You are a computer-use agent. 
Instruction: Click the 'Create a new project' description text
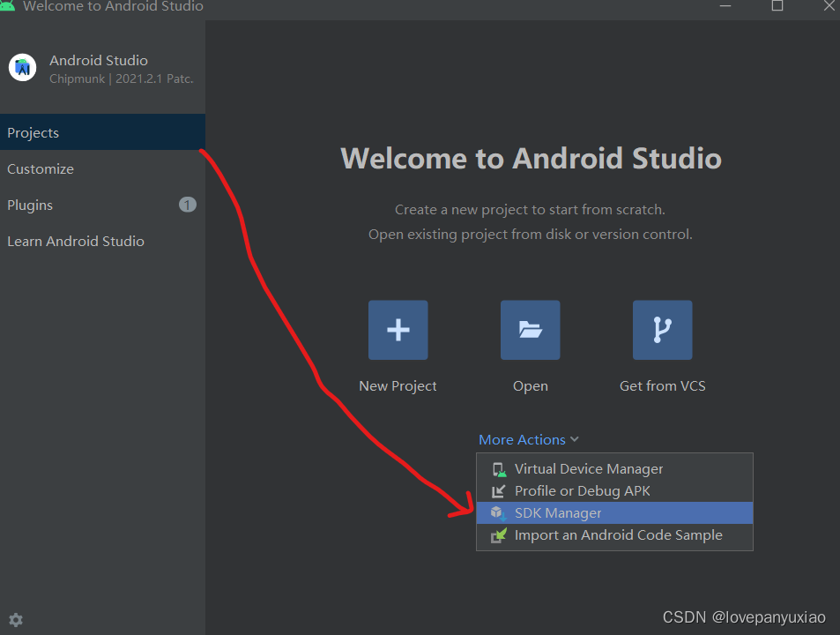coord(530,210)
